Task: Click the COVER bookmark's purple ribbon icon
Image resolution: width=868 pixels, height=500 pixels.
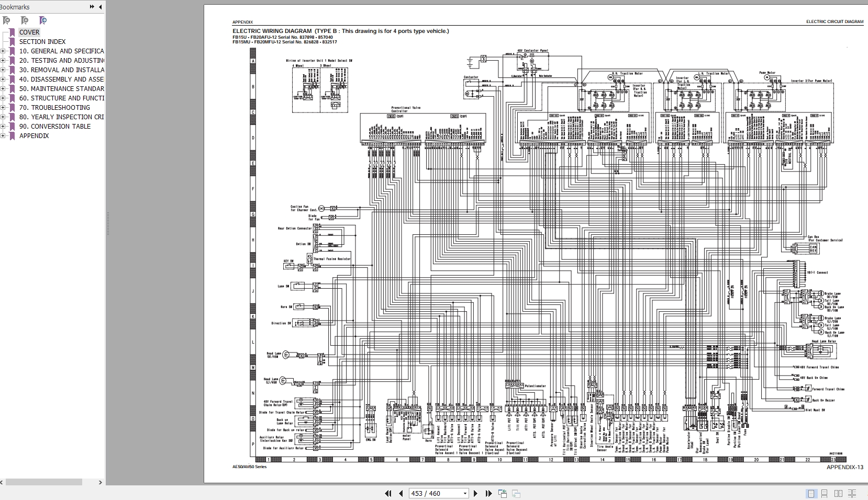Action: (x=12, y=32)
